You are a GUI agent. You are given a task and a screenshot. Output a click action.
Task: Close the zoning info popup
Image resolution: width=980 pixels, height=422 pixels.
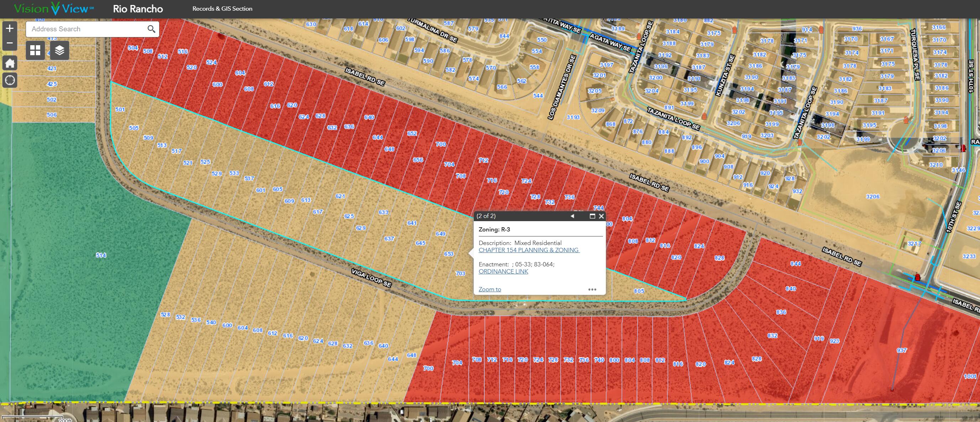tap(601, 216)
